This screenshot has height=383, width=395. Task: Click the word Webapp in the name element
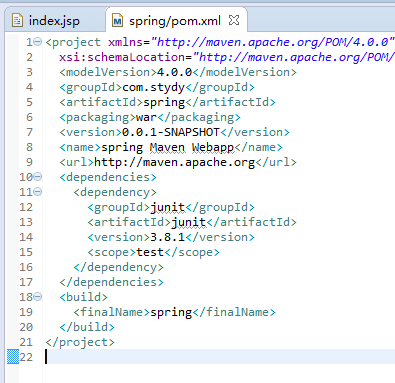[213, 147]
